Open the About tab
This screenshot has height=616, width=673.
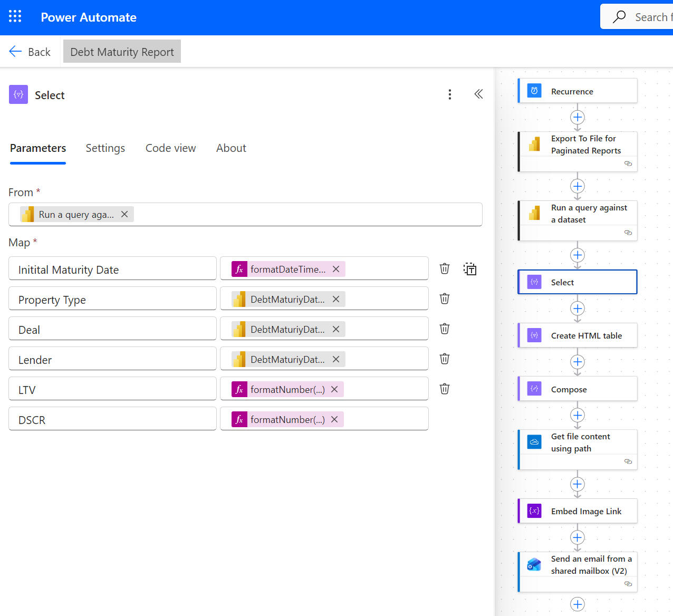click(x=231, y=148)
